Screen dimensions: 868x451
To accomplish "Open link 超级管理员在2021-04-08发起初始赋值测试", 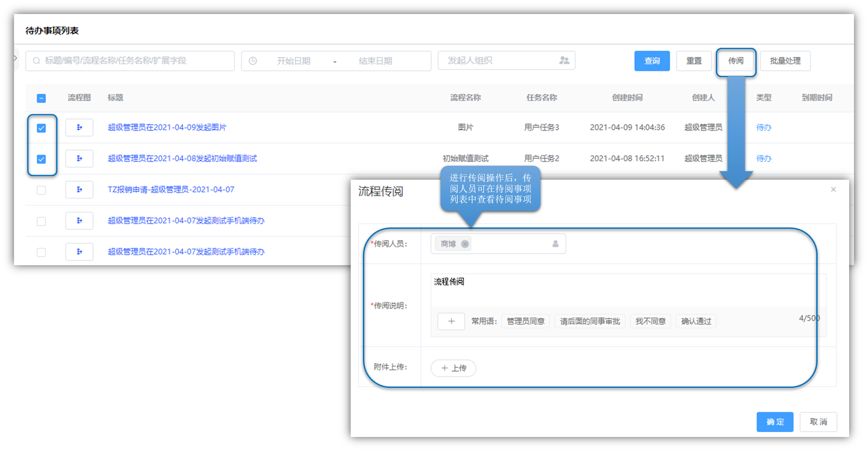I will 182,159.
